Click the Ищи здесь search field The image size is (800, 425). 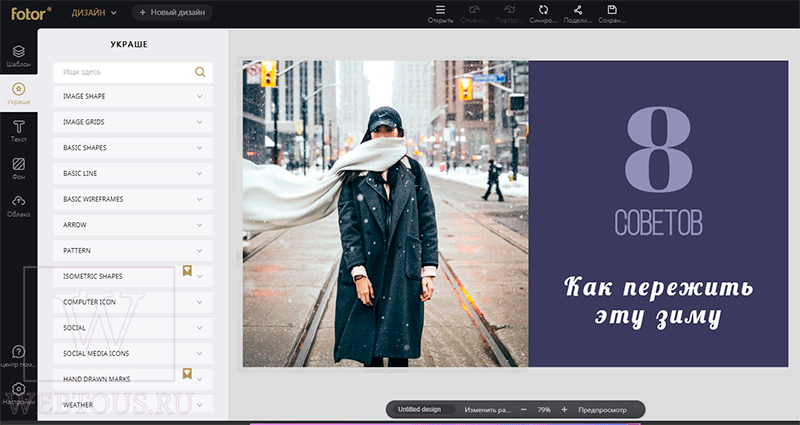coord(123,72)
